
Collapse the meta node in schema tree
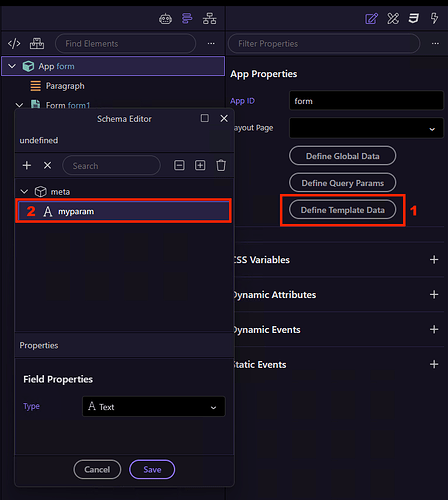24,192
